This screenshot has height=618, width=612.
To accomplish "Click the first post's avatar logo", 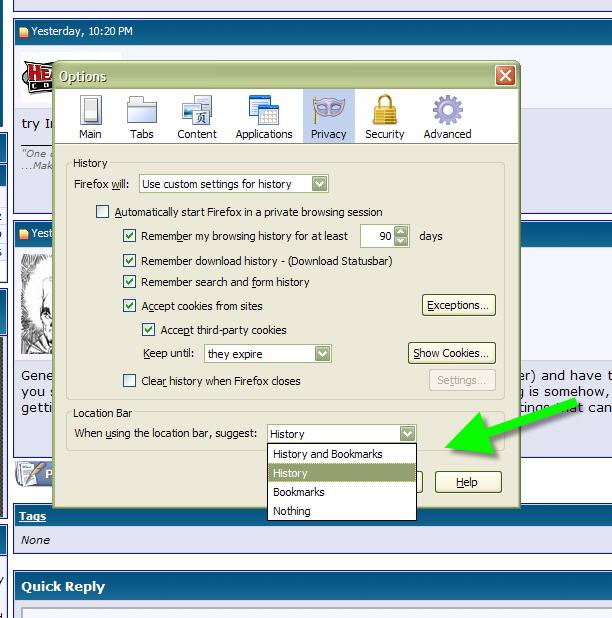I will [37, 77].
